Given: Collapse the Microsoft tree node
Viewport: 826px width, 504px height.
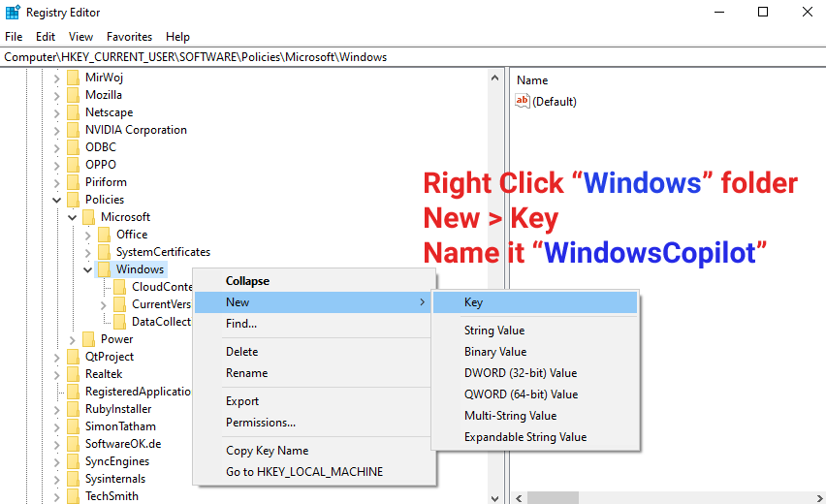Looking at the screenshot, I should (72, 217).
